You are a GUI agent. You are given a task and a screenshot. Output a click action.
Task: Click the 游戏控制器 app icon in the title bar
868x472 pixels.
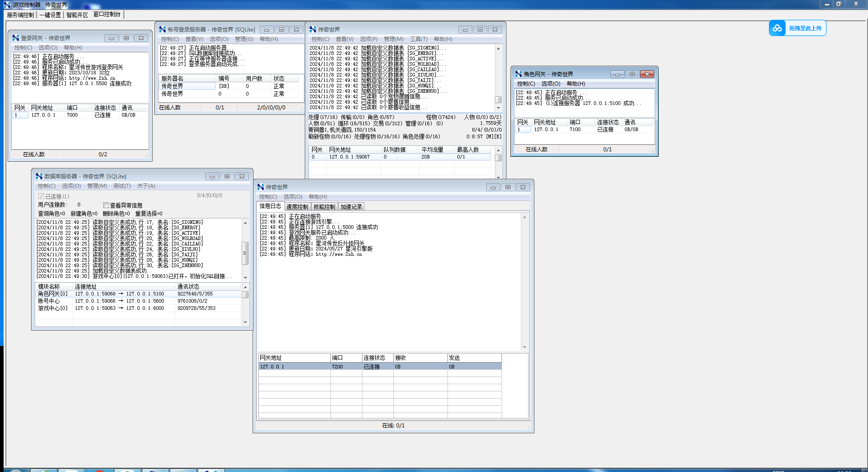pyautogui.click(x=7, y=5)
